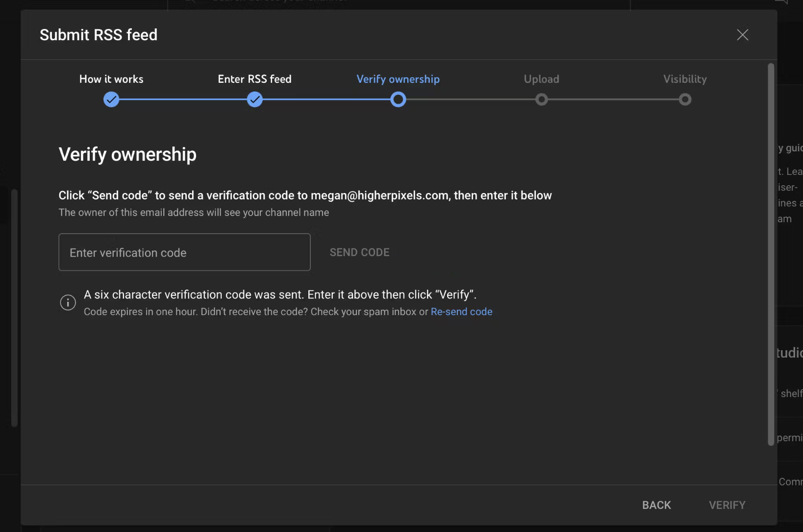Click the background page scrollbar on the left
The image size is (803, 532).
(14, 308)
